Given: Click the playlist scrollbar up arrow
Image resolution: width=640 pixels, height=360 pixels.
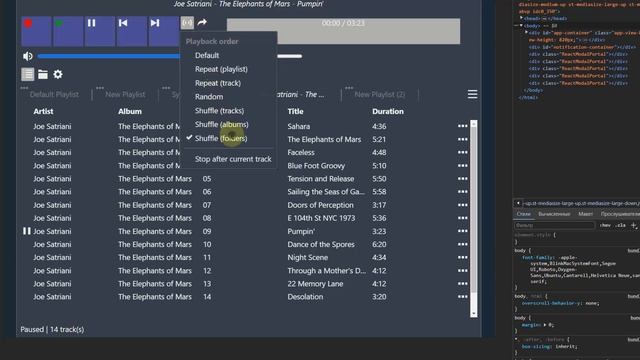Looking at the screenshot, I should click(473, 124).
